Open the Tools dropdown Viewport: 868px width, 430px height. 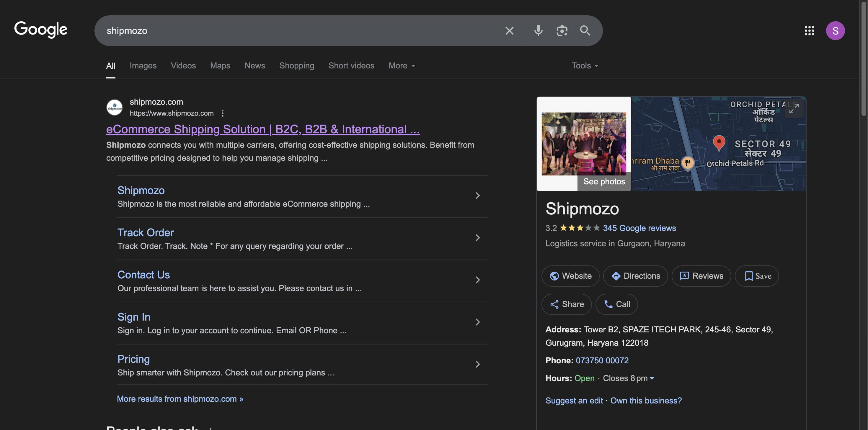[584, 65]
